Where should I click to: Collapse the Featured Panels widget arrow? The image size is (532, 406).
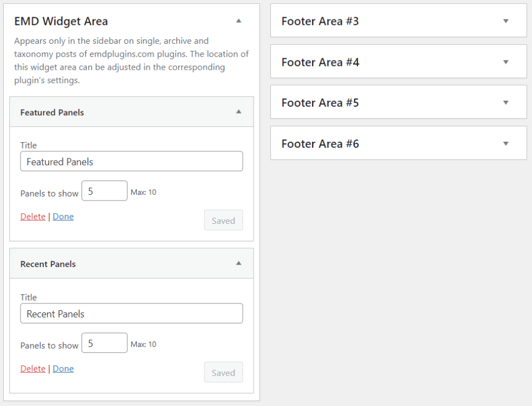click(x=238, y=111)
